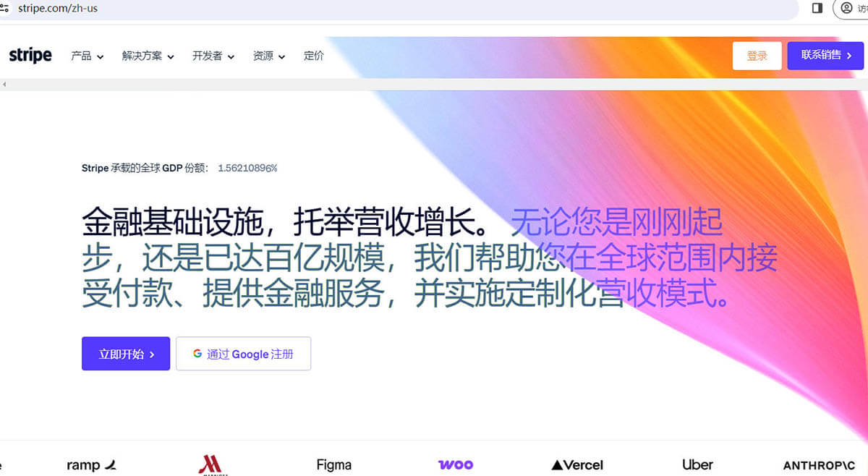Click the Vercel triangle logo

[576, 464]
